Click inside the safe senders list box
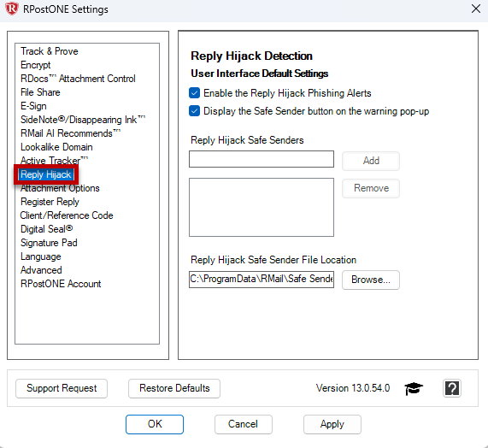Screen dimensions: 488x448 262,208
